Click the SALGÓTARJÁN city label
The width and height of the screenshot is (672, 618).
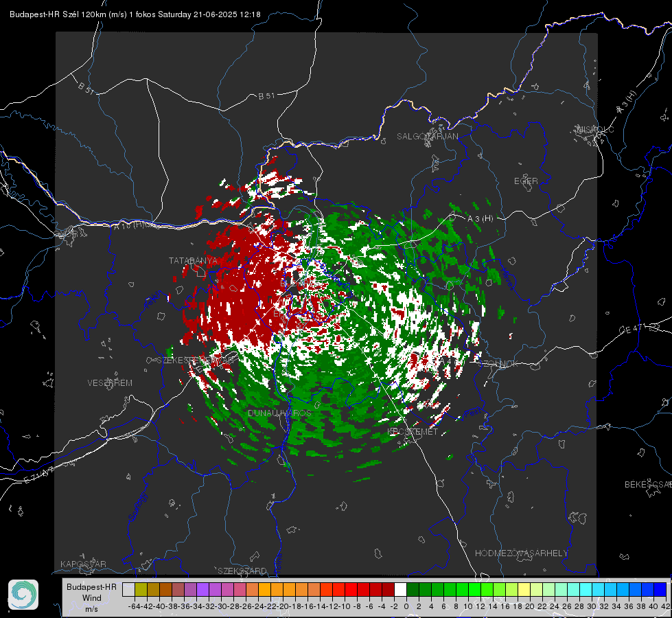point(427,137)
